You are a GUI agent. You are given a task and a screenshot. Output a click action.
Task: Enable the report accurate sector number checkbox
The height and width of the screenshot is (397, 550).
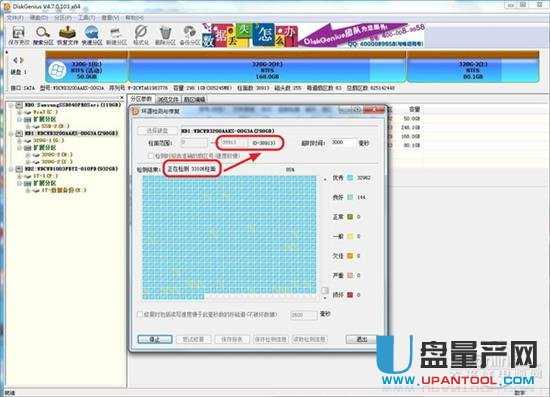click(151, 155)
